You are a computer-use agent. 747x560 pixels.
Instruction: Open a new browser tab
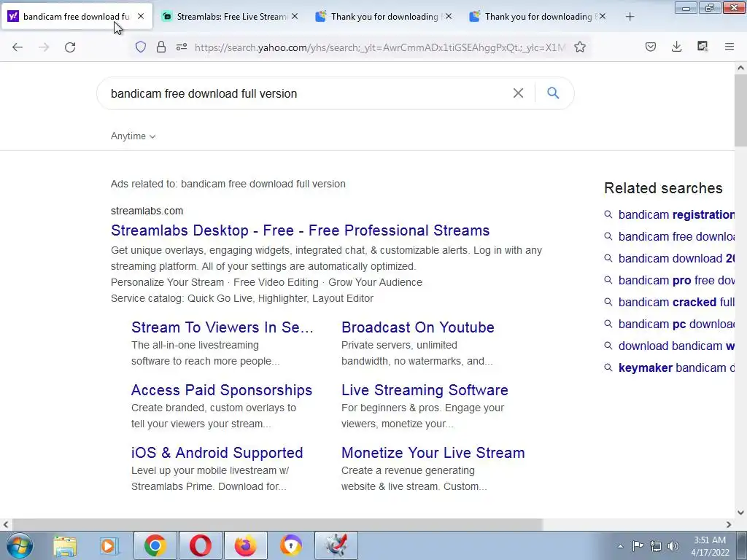tap(630, 17)
